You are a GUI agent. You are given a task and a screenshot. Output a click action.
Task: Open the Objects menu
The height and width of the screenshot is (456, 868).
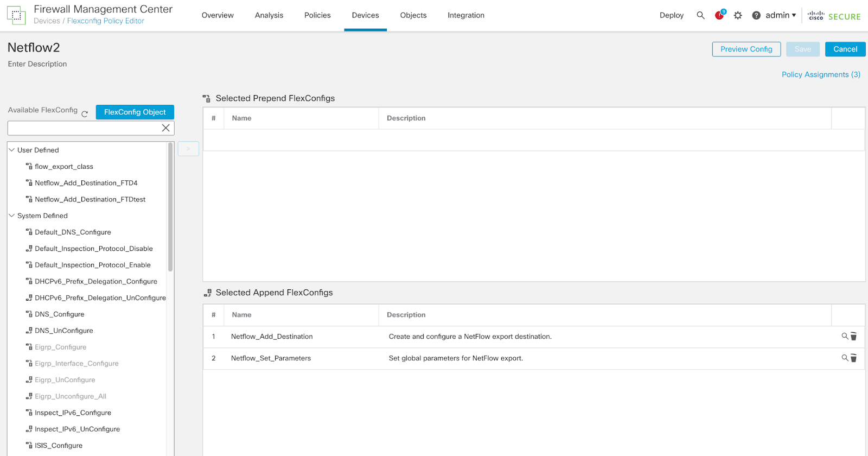[413, 15]
